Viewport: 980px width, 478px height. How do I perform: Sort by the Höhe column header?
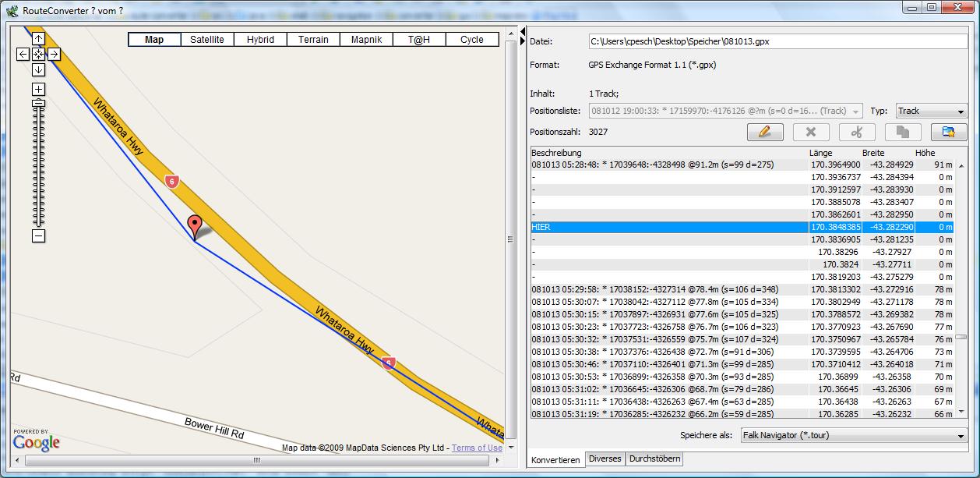point(934,153)
